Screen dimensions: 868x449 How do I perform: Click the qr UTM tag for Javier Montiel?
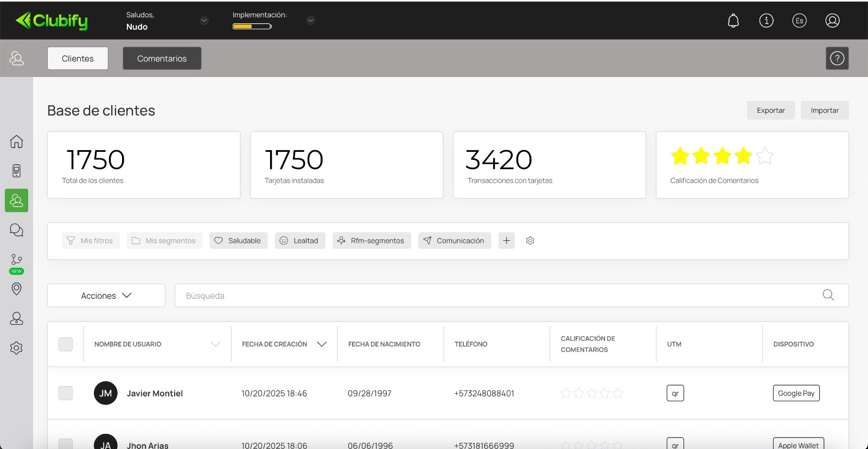click(x=675, y=393)
